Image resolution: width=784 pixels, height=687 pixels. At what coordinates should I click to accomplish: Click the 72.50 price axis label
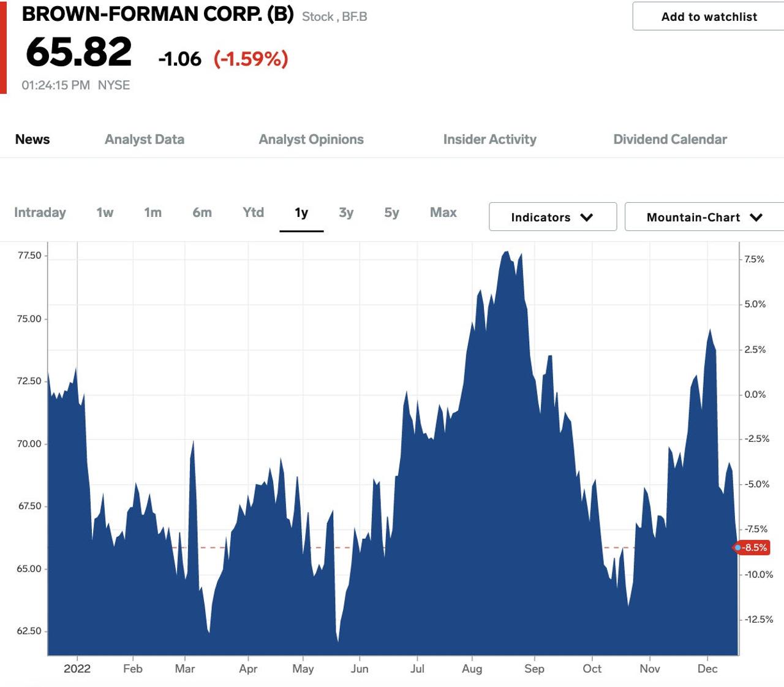pyautogui.click(x=29, y=381)
